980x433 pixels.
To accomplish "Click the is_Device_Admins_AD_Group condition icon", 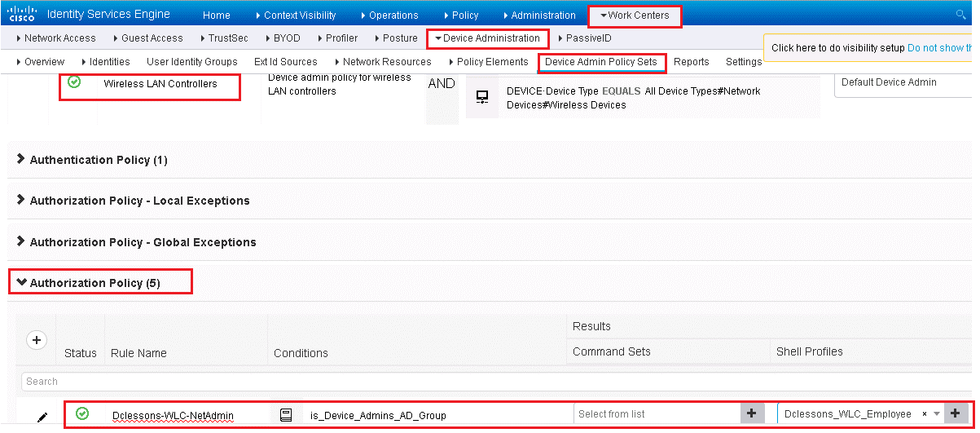I will click(286, 415).
